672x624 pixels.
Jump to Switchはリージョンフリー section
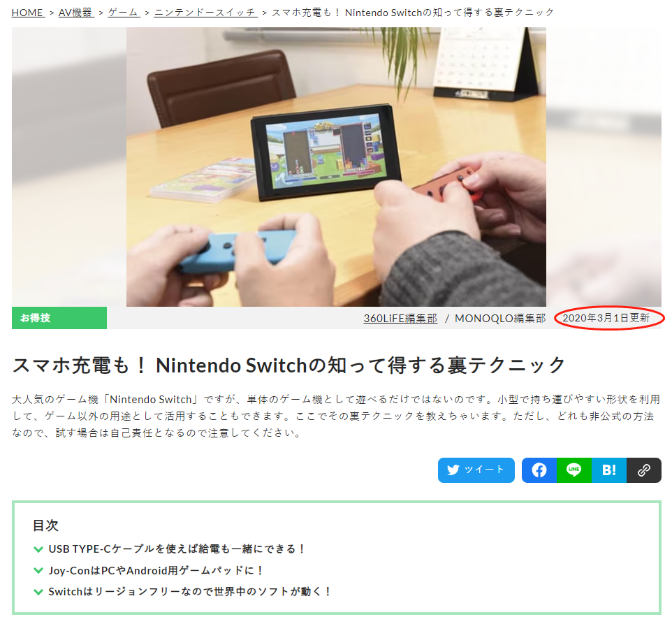189,592
